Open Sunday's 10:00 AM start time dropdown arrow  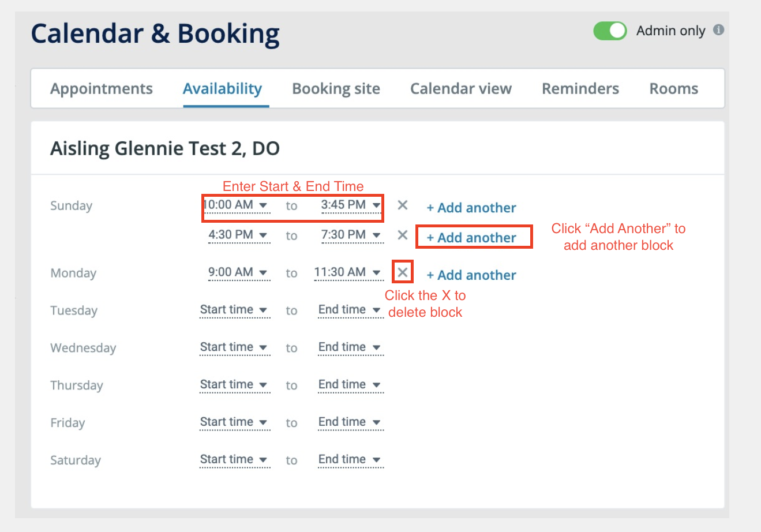[264, 205]
